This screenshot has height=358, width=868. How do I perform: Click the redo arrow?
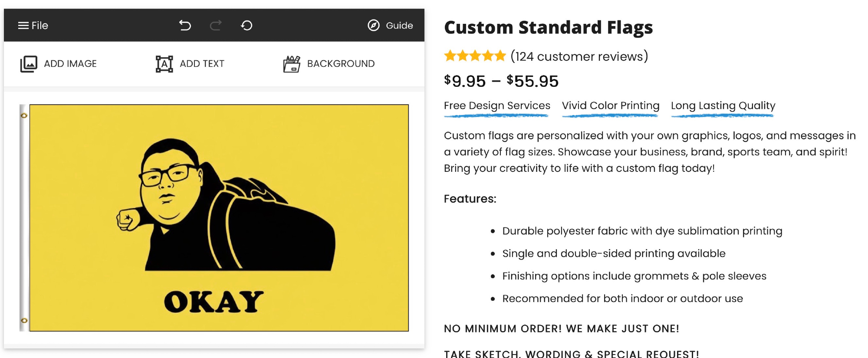216,26
